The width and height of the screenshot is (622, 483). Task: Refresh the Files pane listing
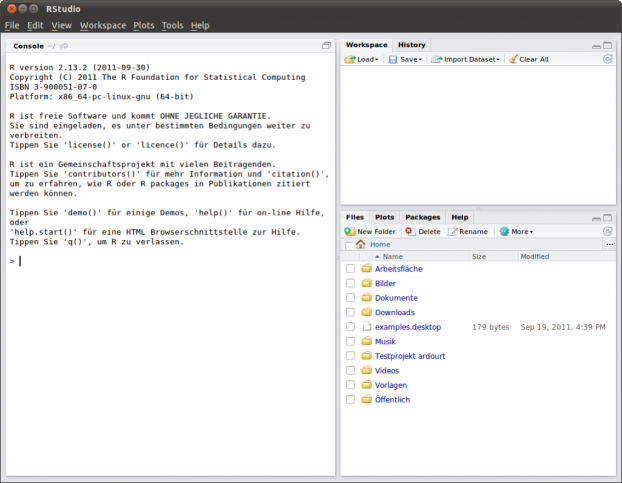(608, 231)
